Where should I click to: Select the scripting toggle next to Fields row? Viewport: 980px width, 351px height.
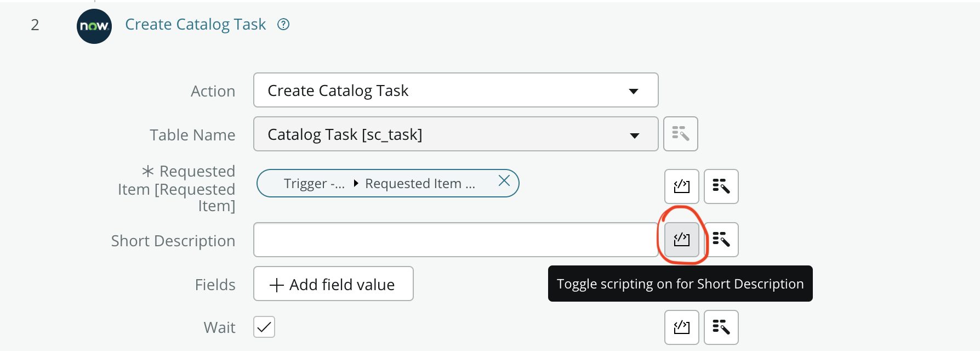coord(681,240)
